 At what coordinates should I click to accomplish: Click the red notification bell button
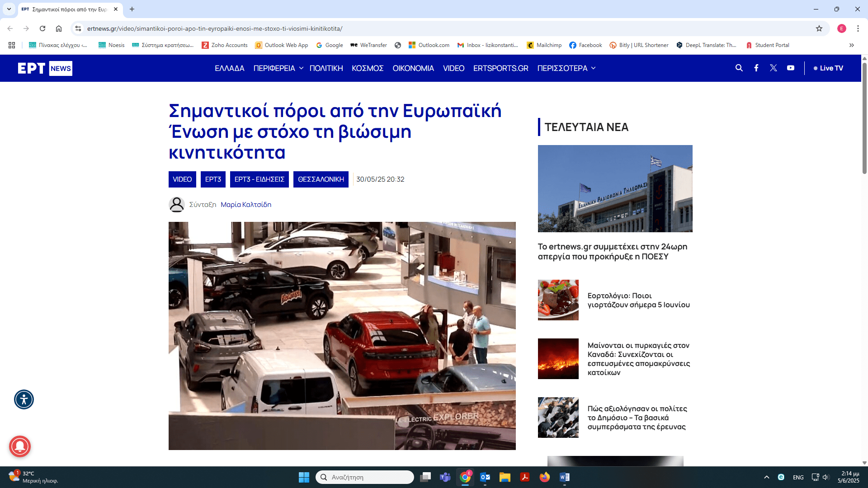(x=20, y=446)
